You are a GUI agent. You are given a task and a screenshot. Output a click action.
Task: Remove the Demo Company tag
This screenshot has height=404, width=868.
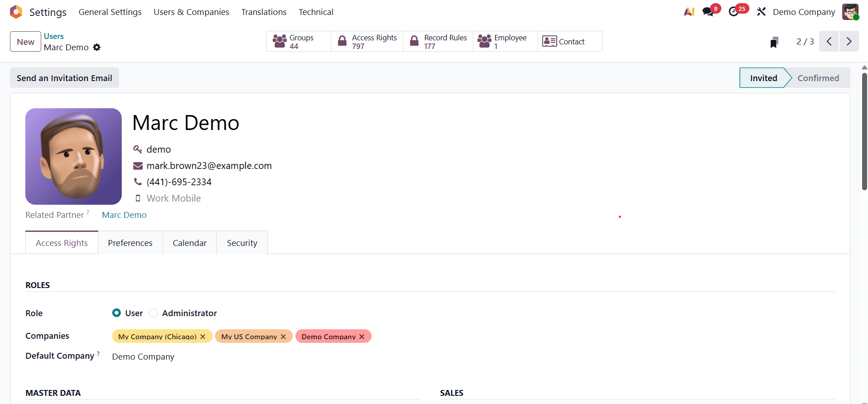(362, 337)
